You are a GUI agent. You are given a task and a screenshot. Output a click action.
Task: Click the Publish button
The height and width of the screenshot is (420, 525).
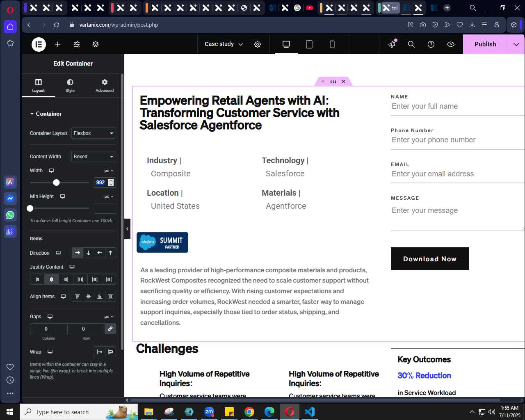(x=485, y=44)
